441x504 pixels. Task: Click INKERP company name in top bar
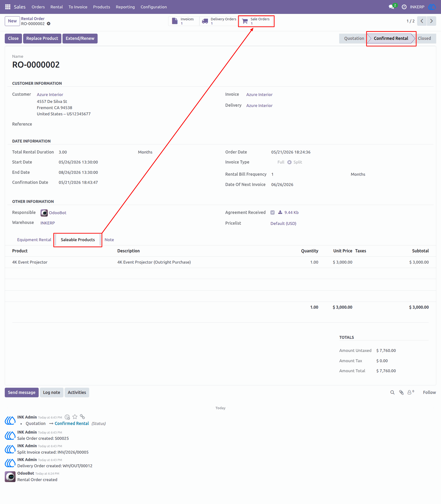[417, 7]
